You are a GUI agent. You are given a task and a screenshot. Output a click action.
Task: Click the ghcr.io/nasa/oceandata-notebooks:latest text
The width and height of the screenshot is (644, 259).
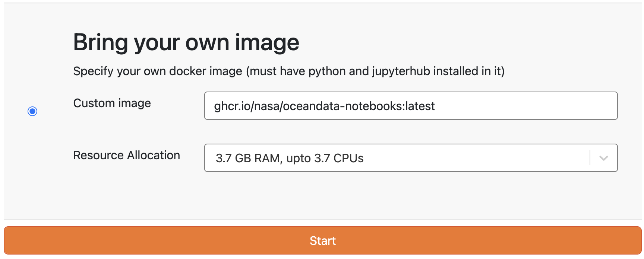324,106
